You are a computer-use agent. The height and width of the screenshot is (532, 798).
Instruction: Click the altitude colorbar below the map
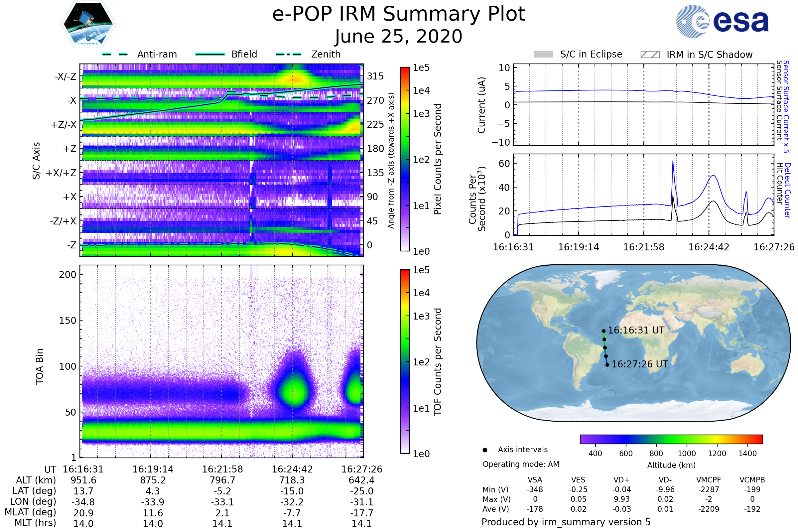[671, 439]
